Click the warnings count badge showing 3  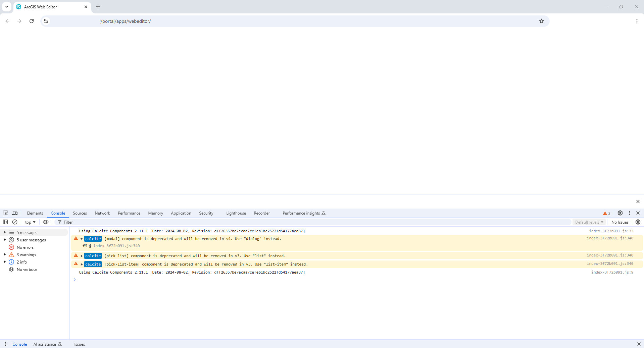point(607,213)
